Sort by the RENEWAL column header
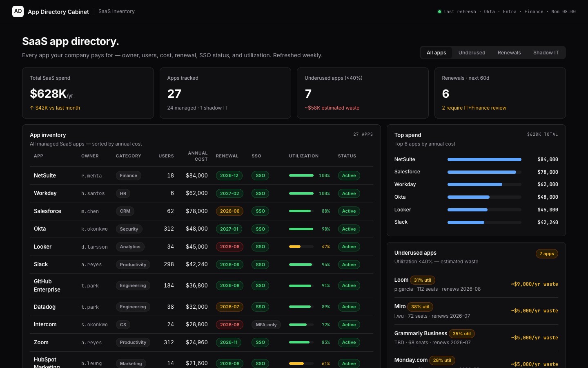Image resolution: width=588 pixels, height=368 pixels. click(227, 156)
